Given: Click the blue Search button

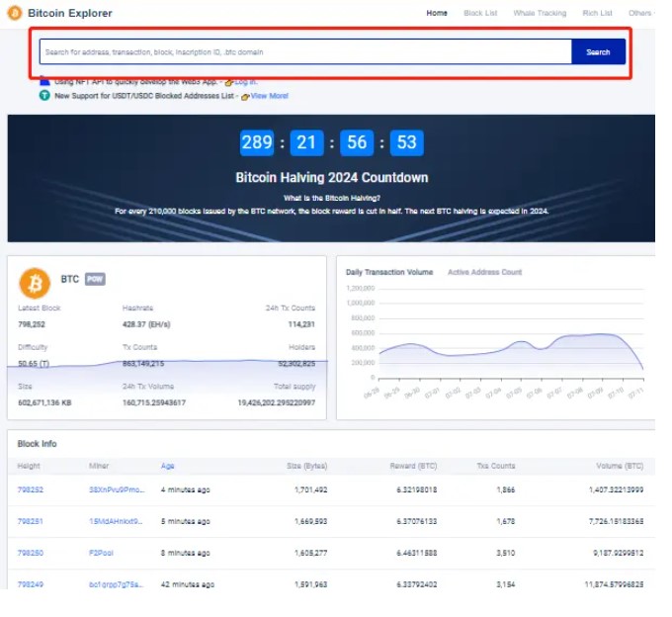Looking at the screenshot, I should tap(598, 51).
